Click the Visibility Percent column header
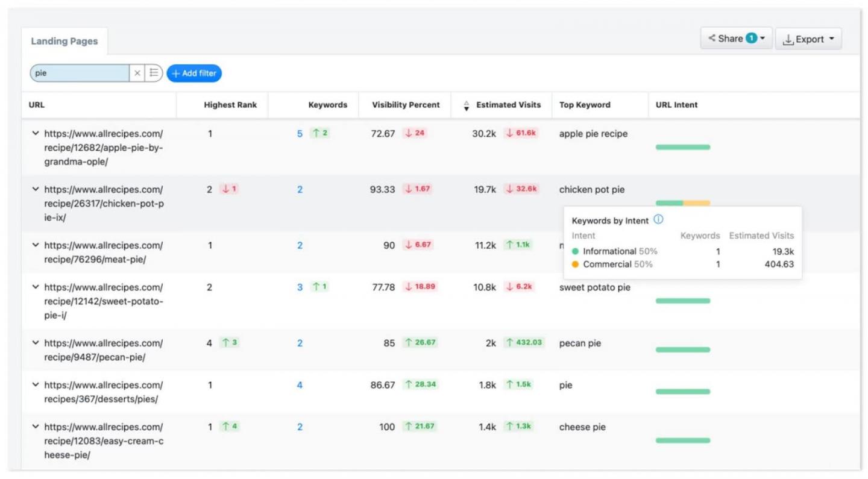868x479 pixels. pos(406,105)
